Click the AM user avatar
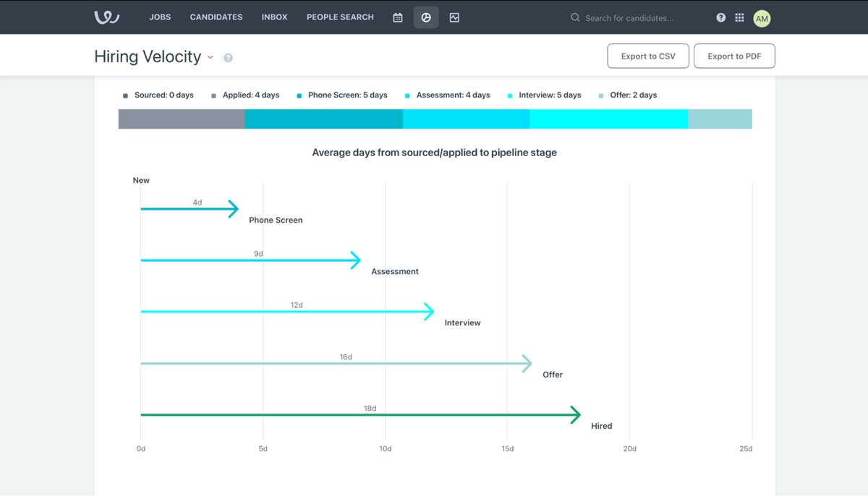 (761, 18)
